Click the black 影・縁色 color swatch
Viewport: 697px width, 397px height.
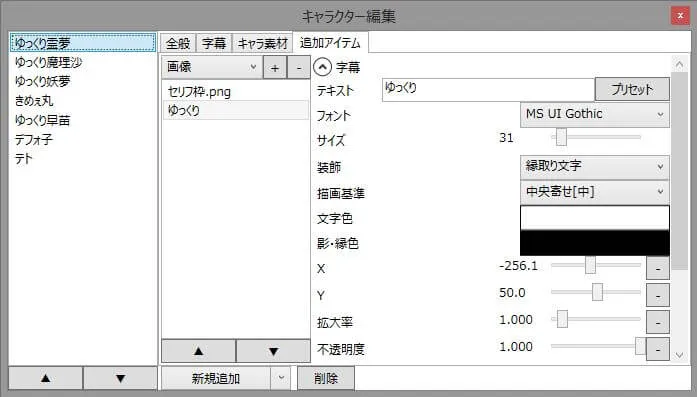pos(595,243)
